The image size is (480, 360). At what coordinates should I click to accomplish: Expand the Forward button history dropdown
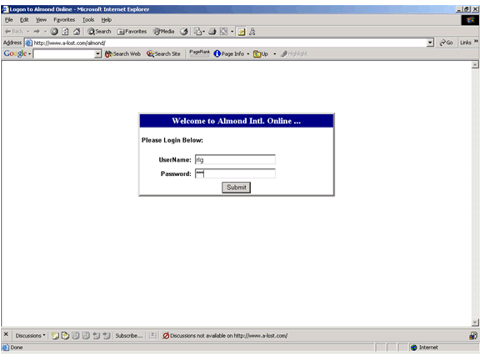45,32
